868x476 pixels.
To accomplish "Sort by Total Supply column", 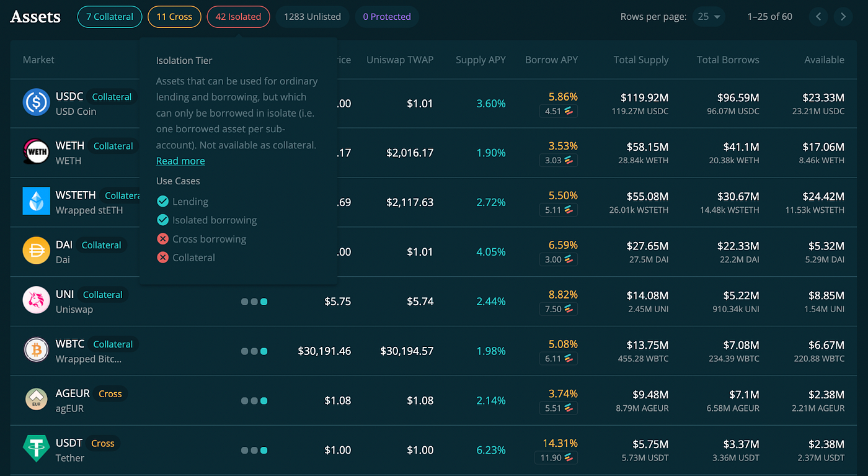I will (641, 60).
